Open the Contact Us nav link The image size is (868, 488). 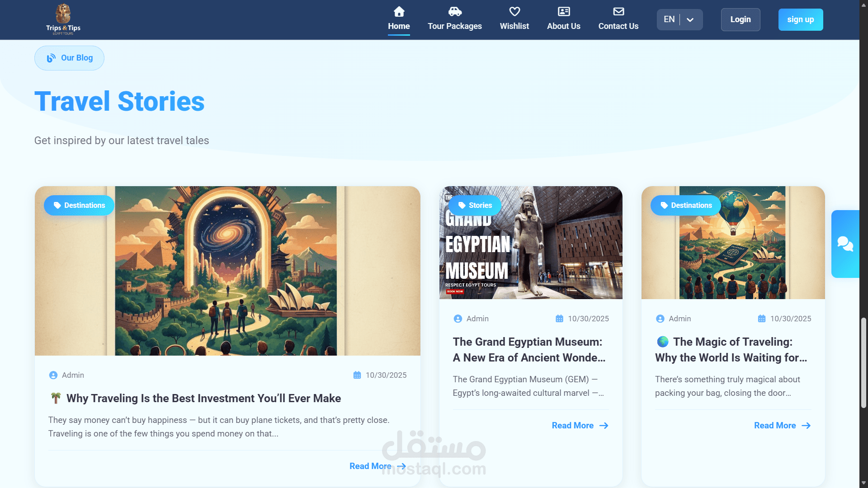point(618,26)
